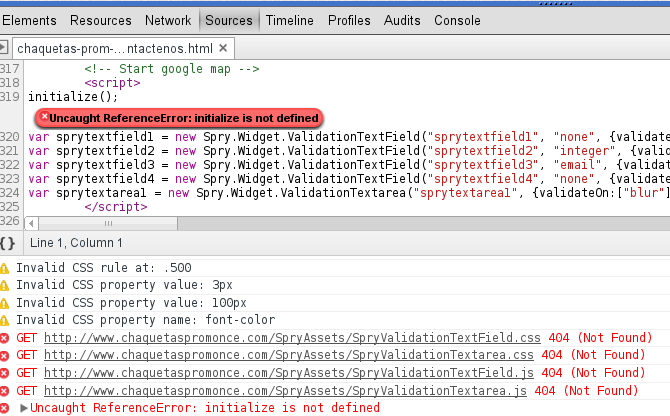Screen dimensions: 670x416
Task: Switch to the Console tab
Action: pyautogui.click(x=457, y=21)
